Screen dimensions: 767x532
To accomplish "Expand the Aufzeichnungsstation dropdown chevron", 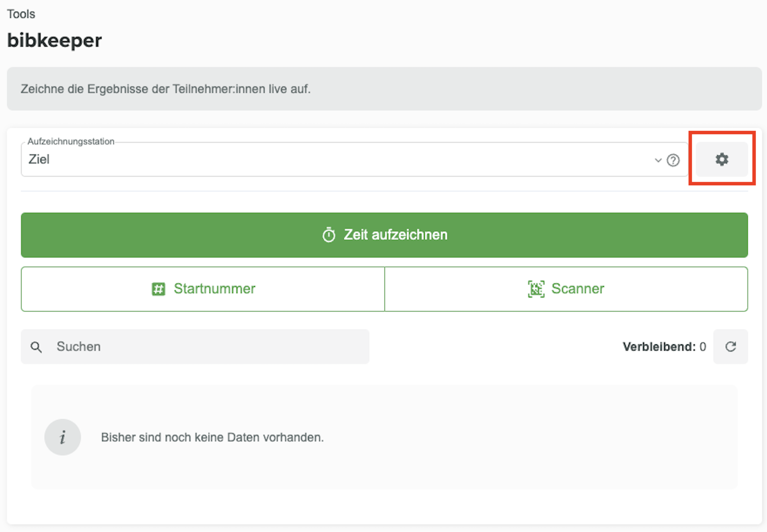I will (x=658, y=160).
